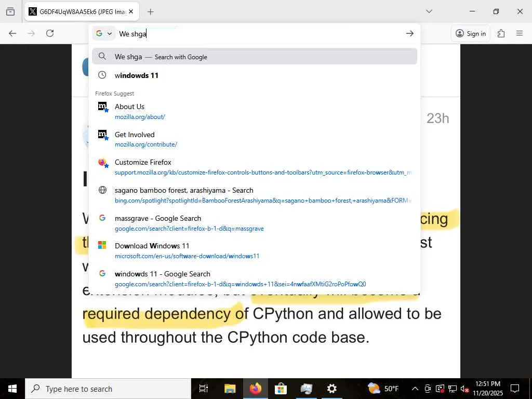Open the 'Download Windows 11' suggestion
Viewport: 532px width, 399px height.
255,251
